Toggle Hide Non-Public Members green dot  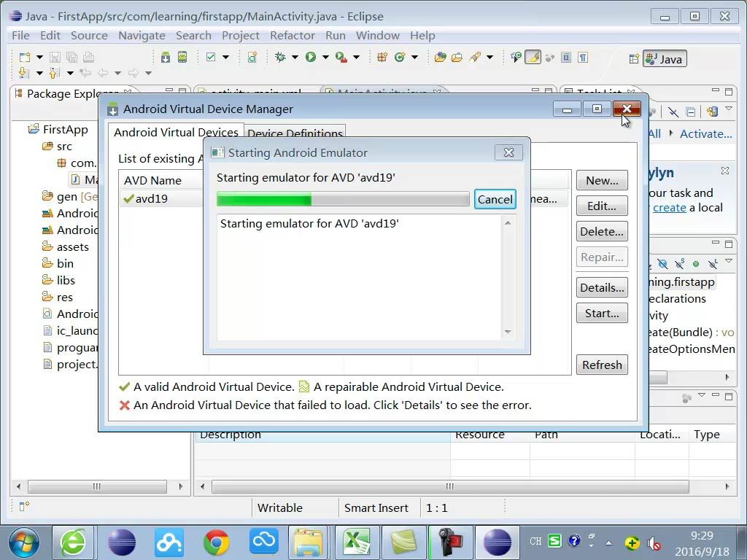pos(696,263)
